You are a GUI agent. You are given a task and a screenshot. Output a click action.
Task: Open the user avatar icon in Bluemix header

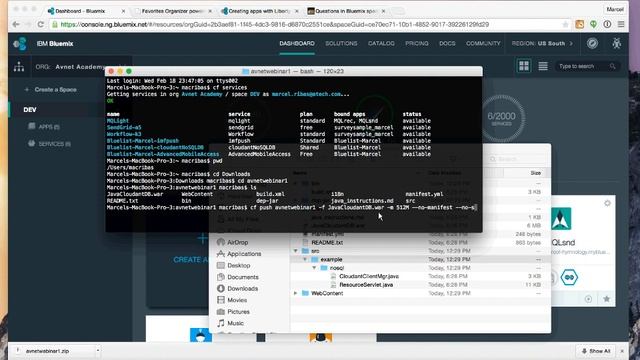tap(616, 43)
